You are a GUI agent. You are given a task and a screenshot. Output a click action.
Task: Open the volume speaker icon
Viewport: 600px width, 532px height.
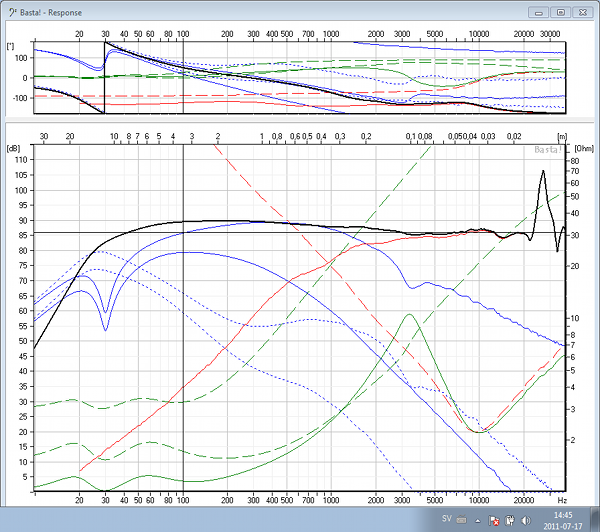coord(524,521)
